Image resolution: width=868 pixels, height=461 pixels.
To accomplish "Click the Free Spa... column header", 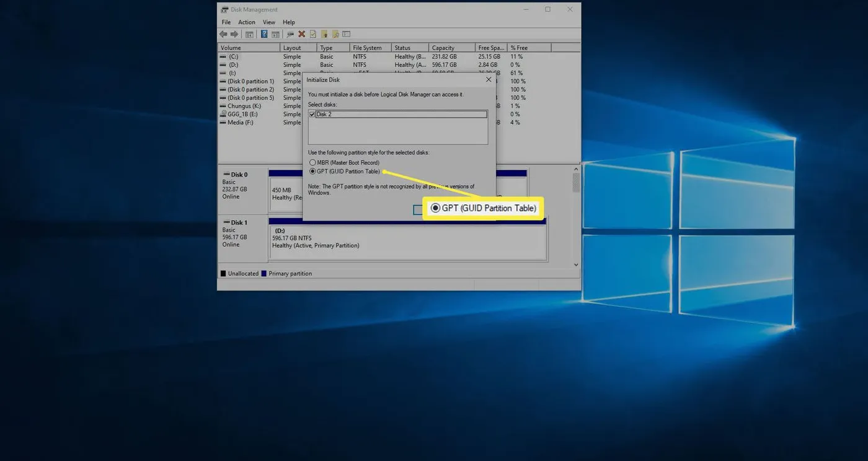I will point(490,47).
